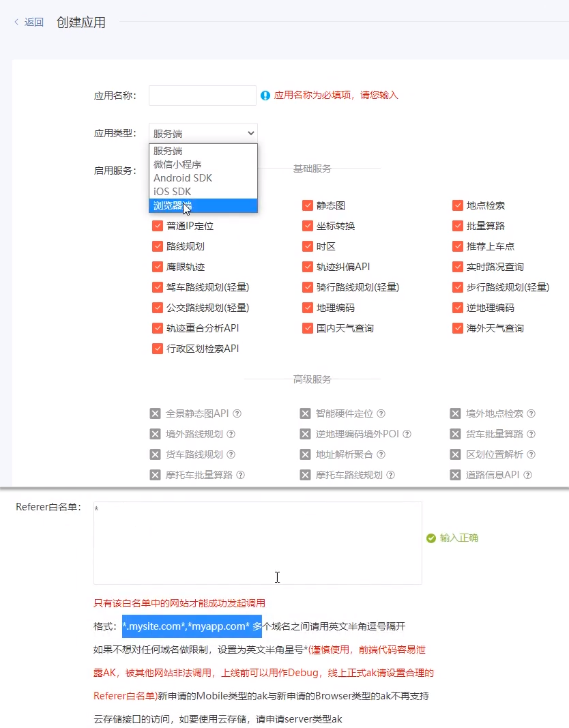Screen dimensions: 569x728
Task: Toggle the 普通IP定位 checkbox
Action: pyautogui.click(x=158, y=226)
